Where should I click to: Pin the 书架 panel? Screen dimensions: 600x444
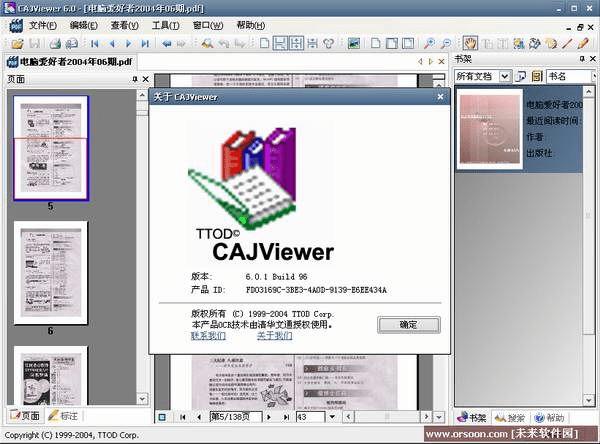pyautogui.click(x=582, y=59)
